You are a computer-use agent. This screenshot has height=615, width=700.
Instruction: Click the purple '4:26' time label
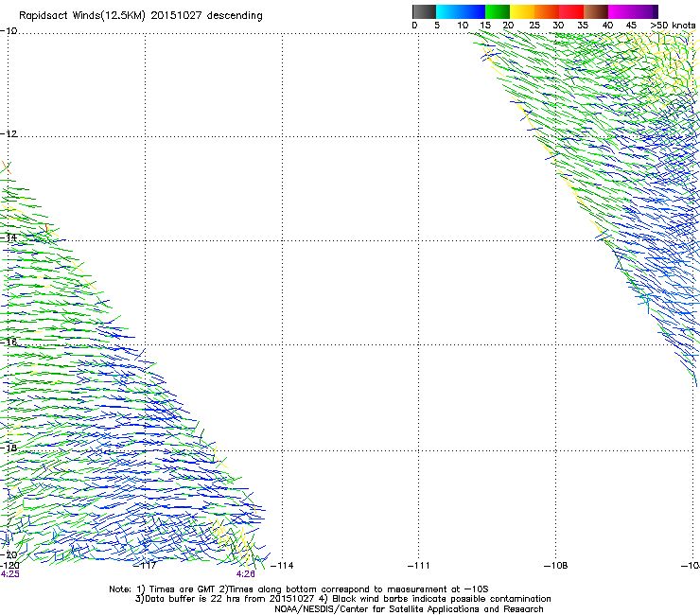tap(246, 574)
